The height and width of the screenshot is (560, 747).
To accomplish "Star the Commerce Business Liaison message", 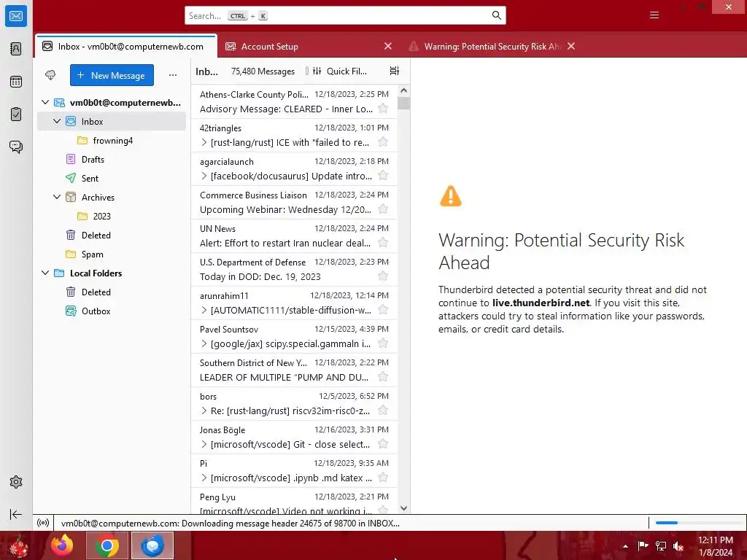I will 383,209.
